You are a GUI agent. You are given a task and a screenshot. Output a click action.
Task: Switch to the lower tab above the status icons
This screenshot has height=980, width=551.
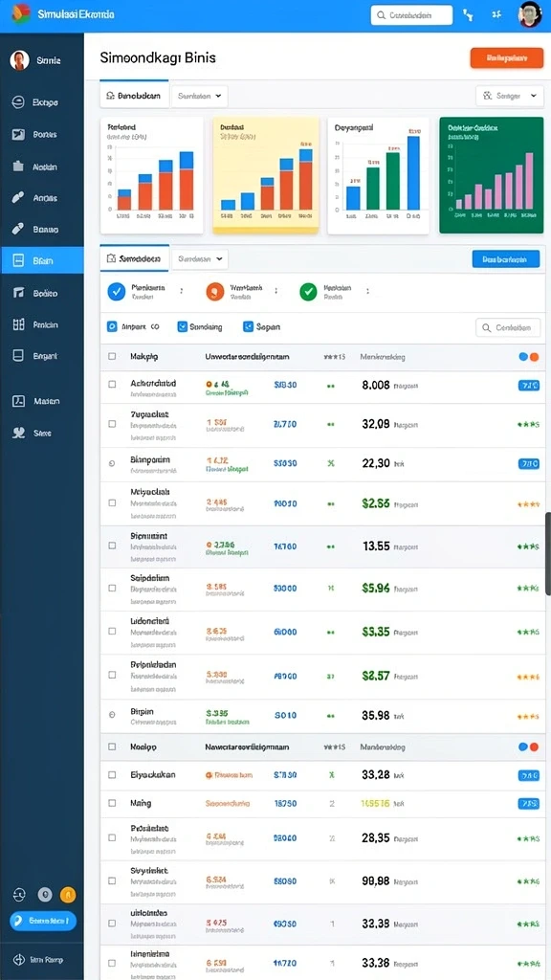coord(134,258)
